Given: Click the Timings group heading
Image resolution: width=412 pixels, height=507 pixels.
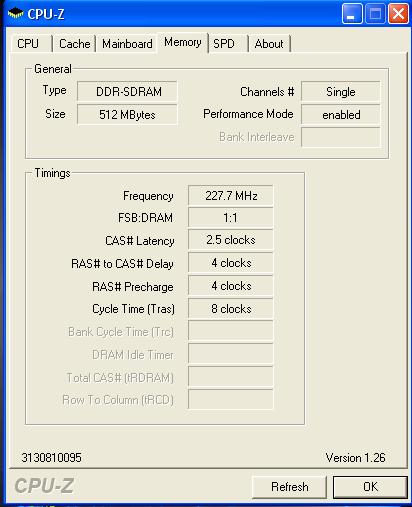Looking at the screenshot, I should [x=52, y=173].
